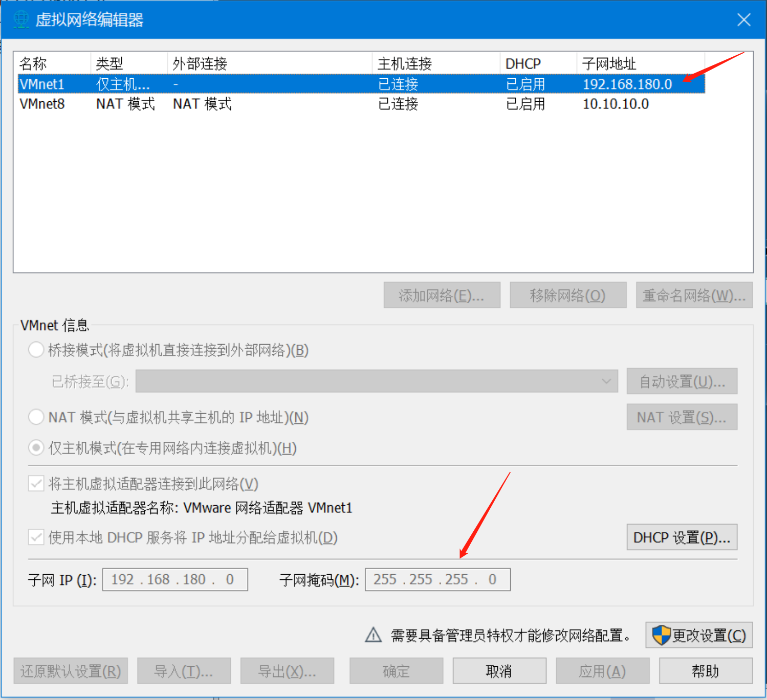Click the 重命名网络(W)... button
This screenshot has height=700, width=767.
(x=694, y=295)
